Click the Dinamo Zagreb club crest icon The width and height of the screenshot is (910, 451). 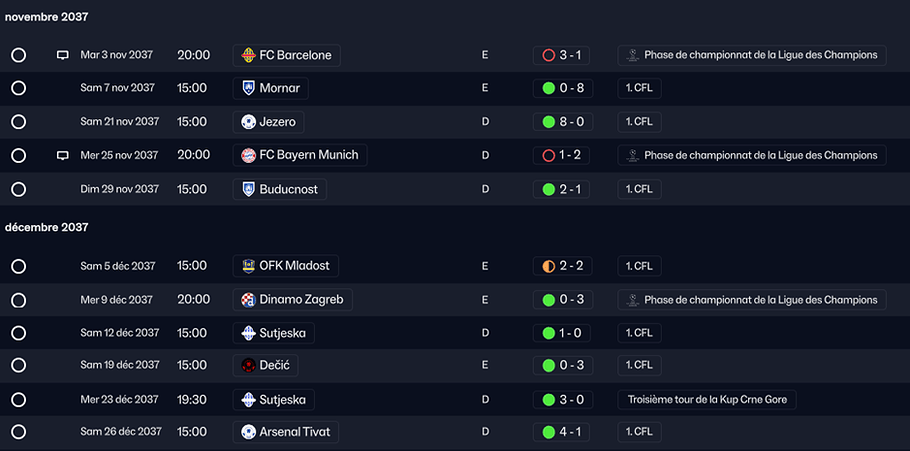(248, 300)
